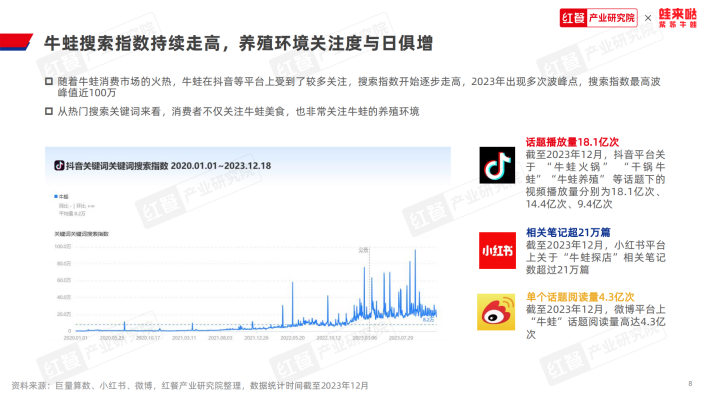Viewport: 710px width, 399px height.
Task: Click the first square bullet checkbox
Action: [x=49, y=82]
